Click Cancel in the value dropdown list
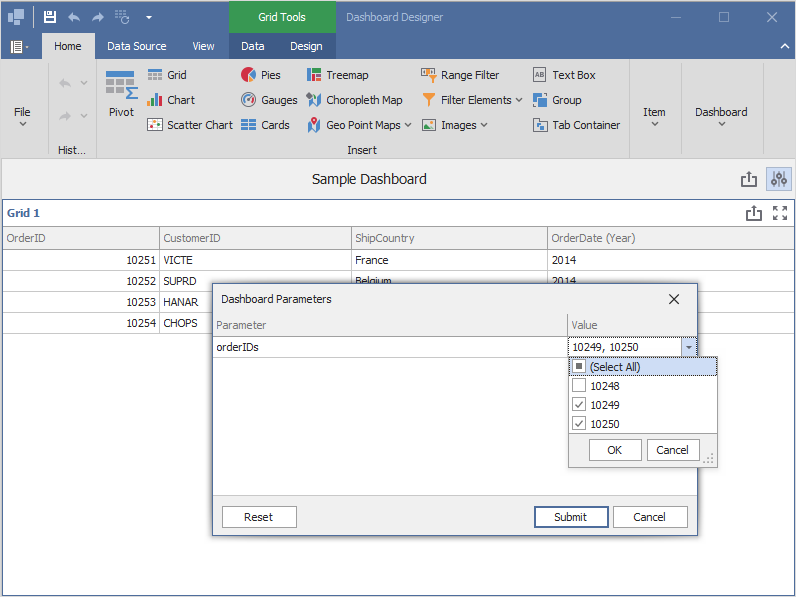796x597 pixels. click(x=673, y=450)
